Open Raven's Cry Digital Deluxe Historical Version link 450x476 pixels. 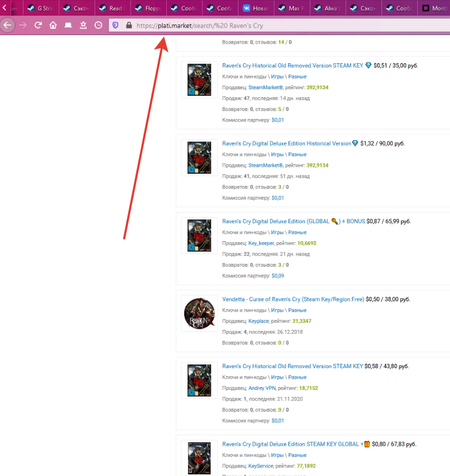click(287, 143)
